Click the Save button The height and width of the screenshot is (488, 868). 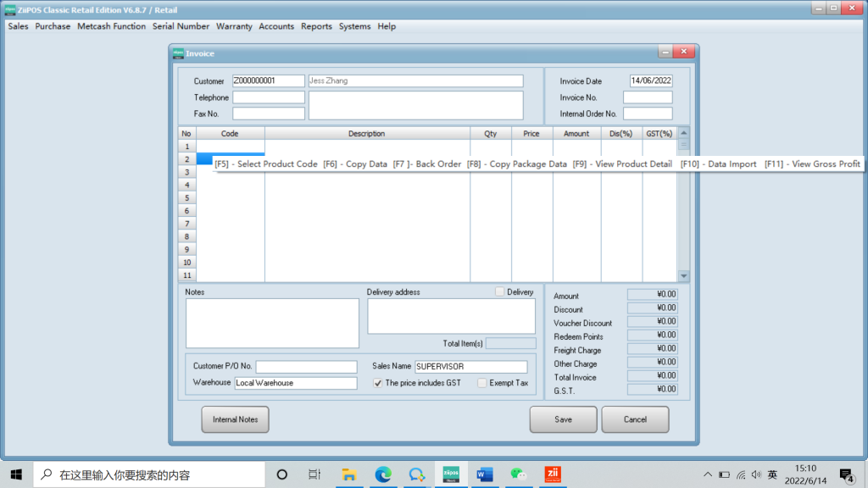[x=563, y=419]
